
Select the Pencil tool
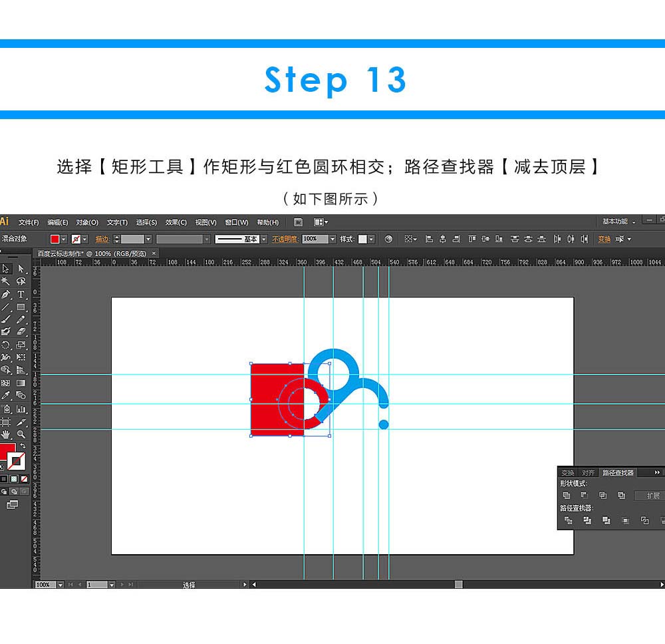pos(21,319)
